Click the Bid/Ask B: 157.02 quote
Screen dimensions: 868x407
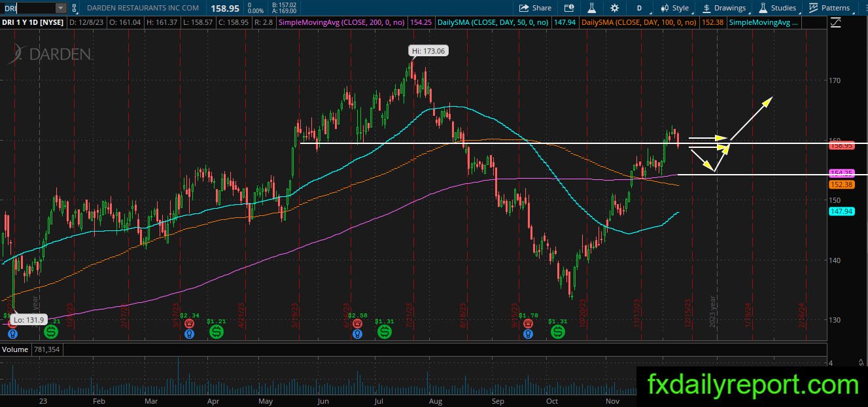pyautogui.click(x=284, y=5)
